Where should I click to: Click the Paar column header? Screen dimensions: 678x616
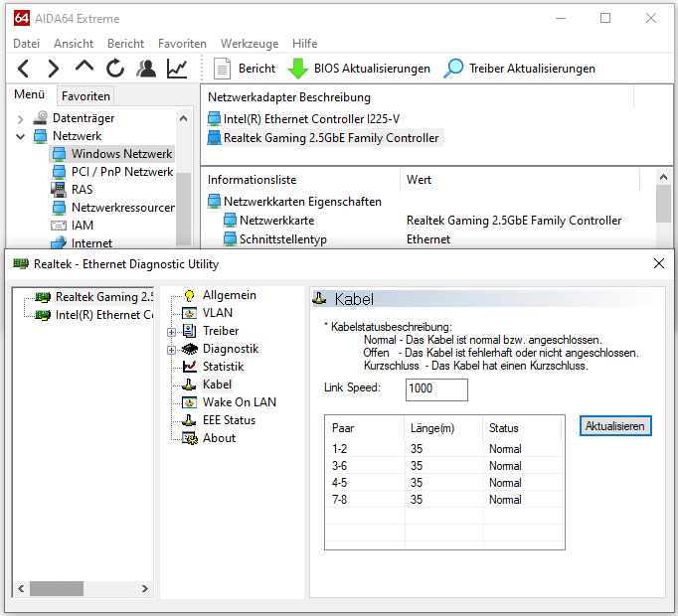click(365, 428)
